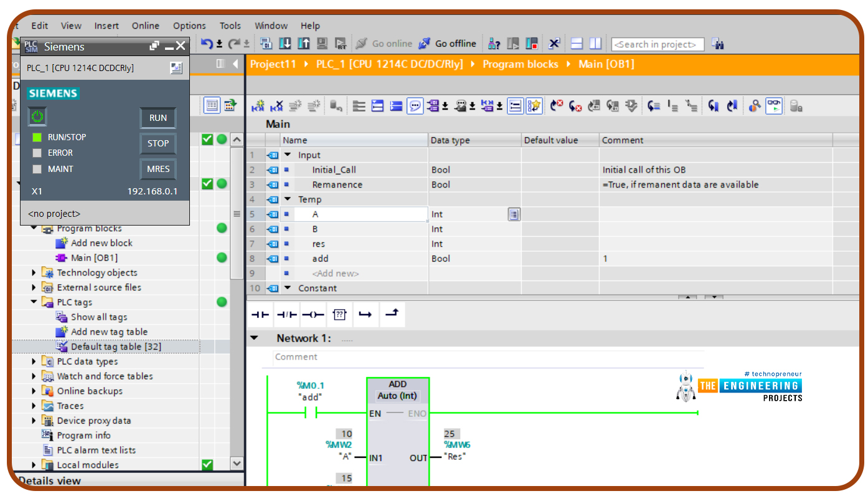Open the Edit menu

coord(40,26)
